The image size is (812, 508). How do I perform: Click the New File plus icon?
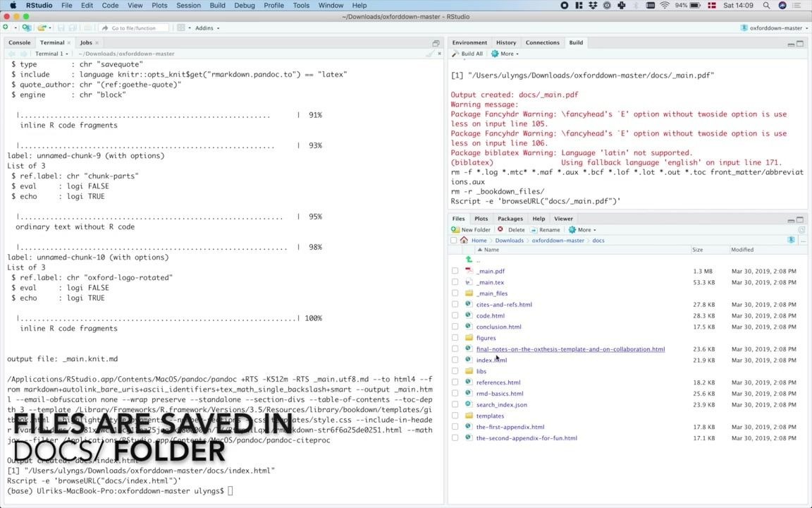point(6,28)
